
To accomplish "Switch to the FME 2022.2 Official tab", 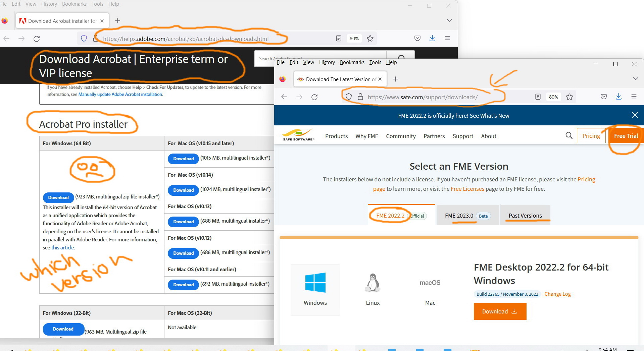I will click(x=401, y=215).
